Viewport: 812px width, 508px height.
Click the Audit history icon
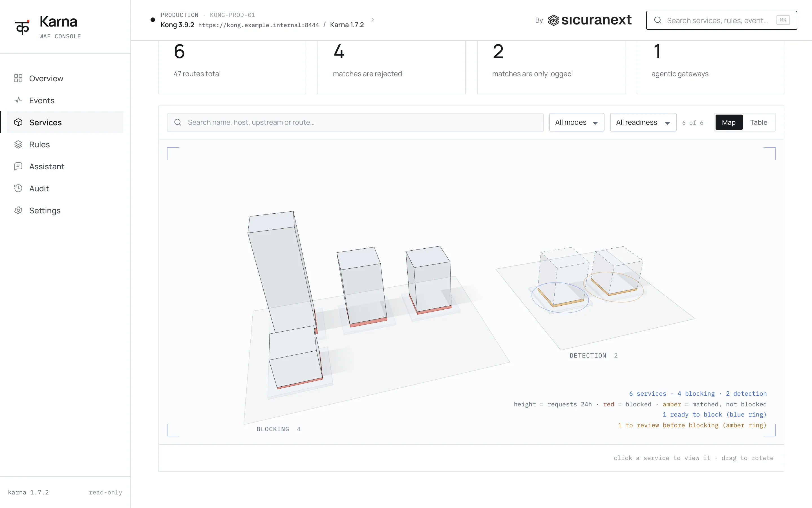coord(18,189)
